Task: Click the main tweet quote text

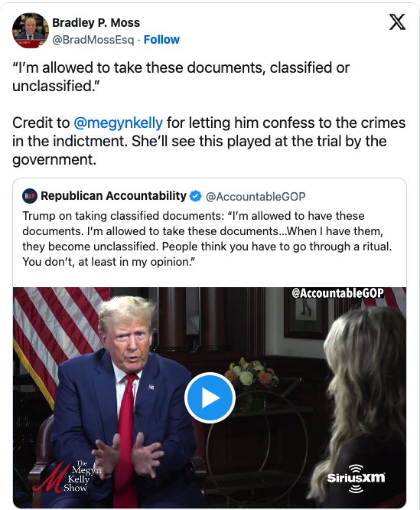Action: tap(181, 77)
